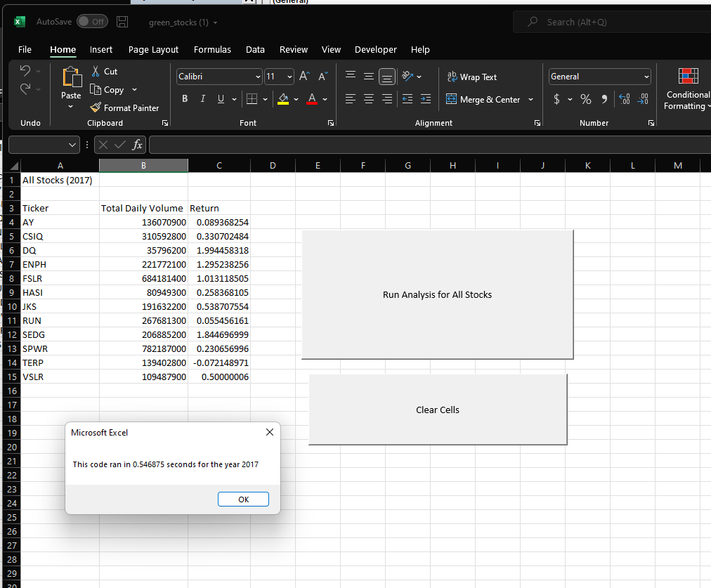The image size is (711, 588).
Task: Click the Undo arrow icon
Action: coord(25,71)
